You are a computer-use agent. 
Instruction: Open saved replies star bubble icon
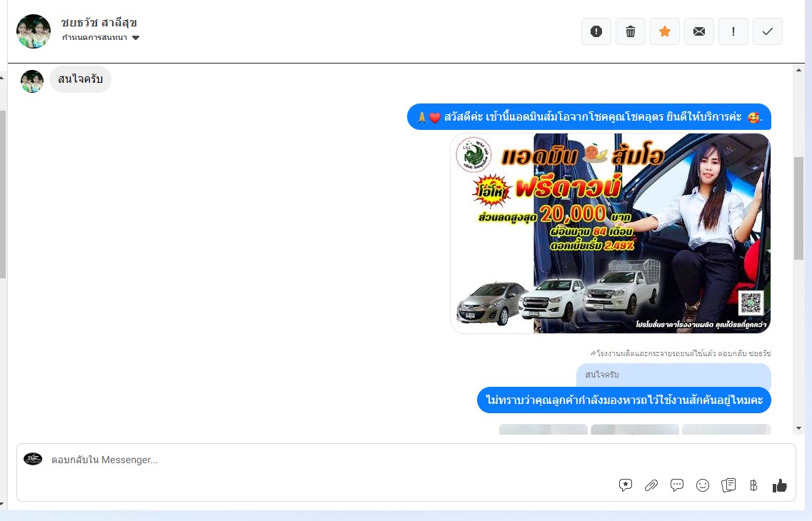point(626,485)
